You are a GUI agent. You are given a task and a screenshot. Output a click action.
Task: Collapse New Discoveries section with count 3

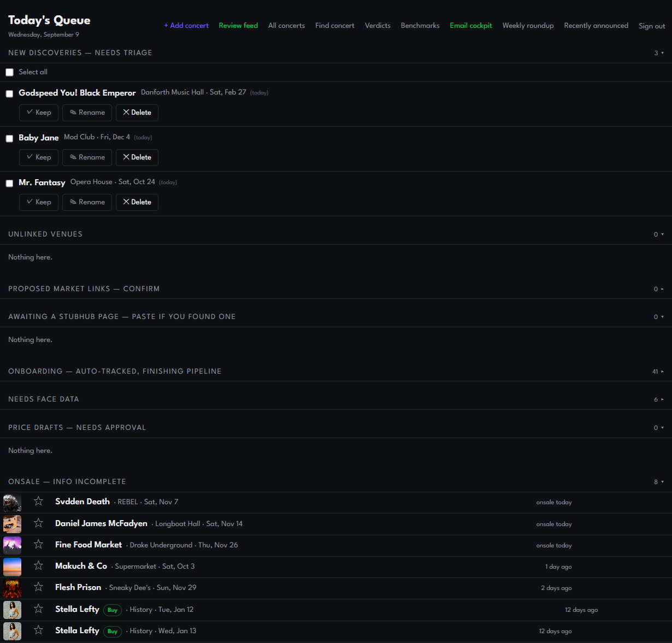click(659, 53)
